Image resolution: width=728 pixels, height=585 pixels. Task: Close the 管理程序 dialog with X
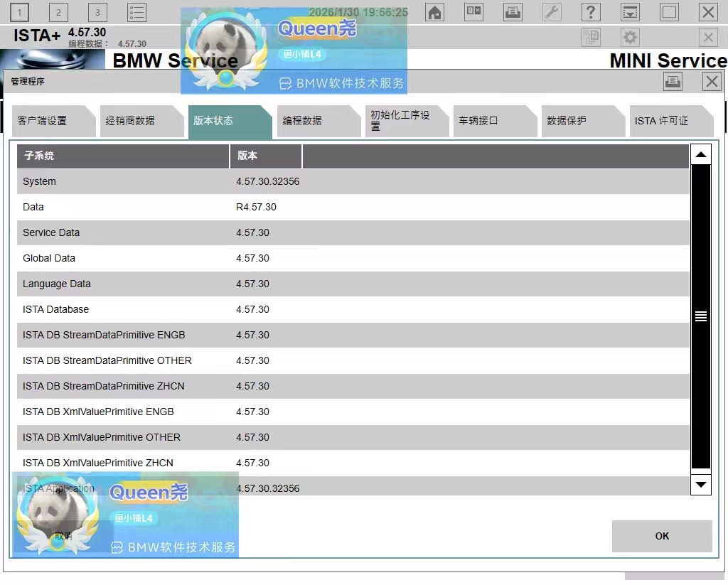point(712,82)
